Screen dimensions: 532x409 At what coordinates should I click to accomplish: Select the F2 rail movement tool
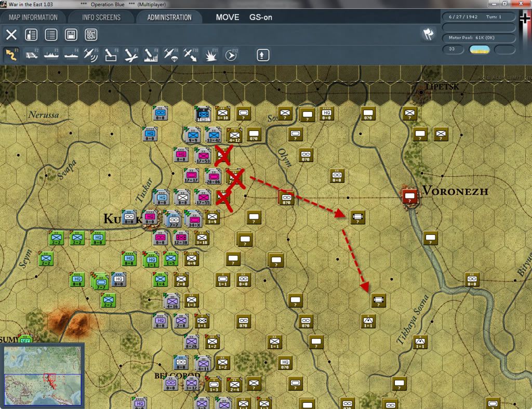point(32,55)
